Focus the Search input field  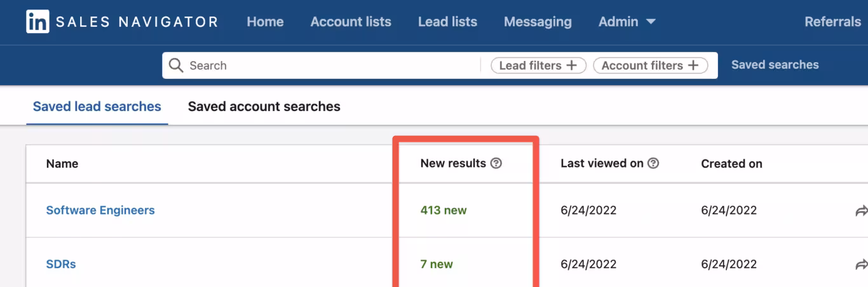point(330,65)
